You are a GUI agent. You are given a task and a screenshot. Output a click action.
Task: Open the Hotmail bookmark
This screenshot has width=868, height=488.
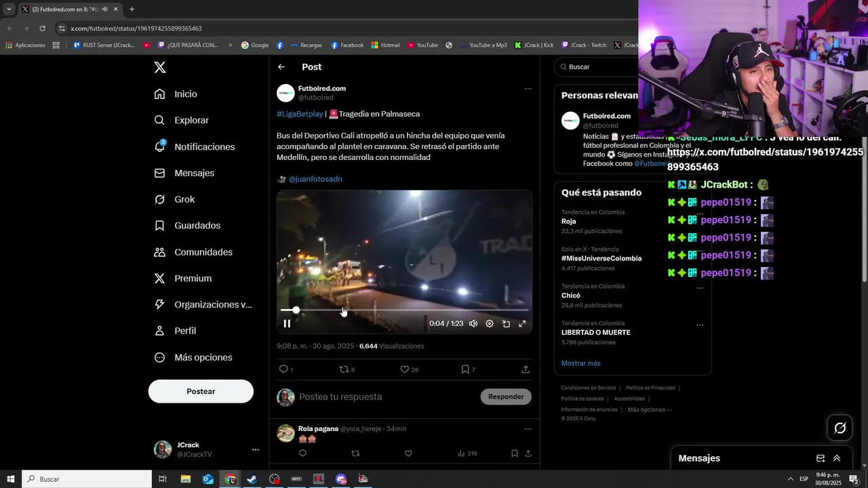pos(385,45)
